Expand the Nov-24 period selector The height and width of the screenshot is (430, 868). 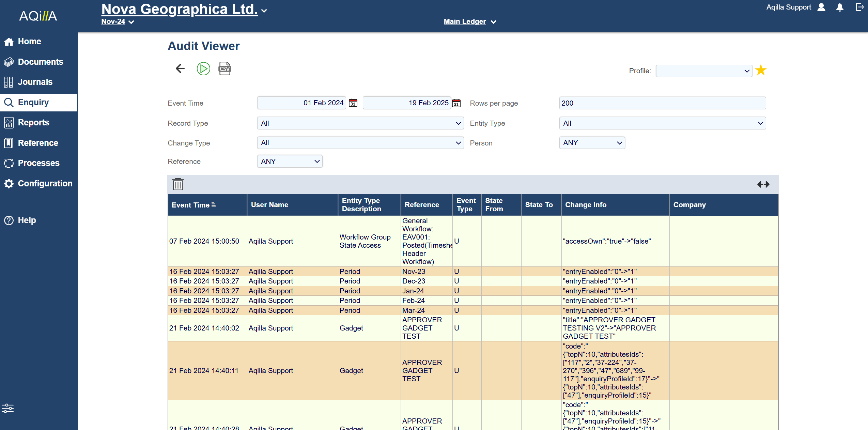[117, 21]
